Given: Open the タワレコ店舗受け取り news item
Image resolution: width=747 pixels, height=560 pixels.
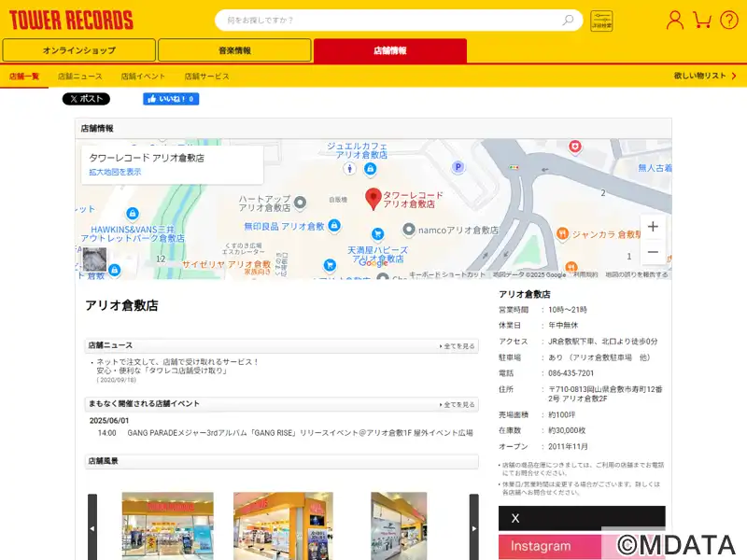Looking at the screenshot, I should [x=177, y=366].
